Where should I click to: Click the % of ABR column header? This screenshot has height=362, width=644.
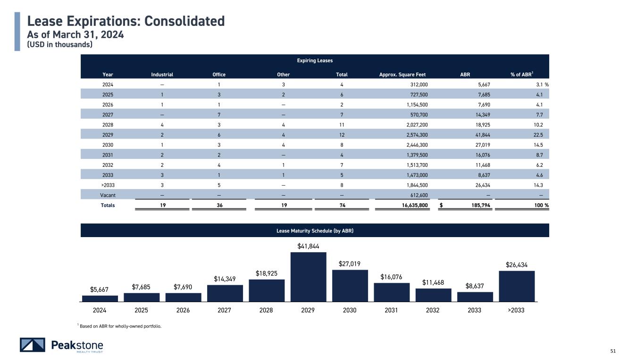[522, 74]
